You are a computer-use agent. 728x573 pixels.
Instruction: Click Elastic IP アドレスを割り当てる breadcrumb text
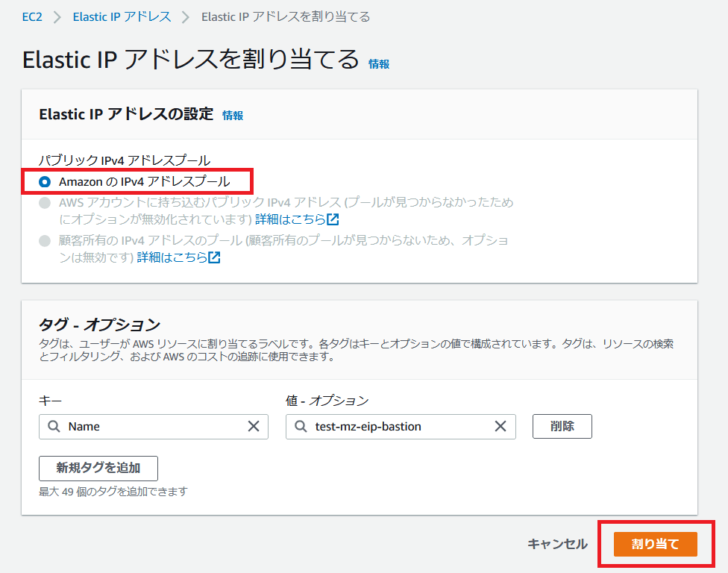pos(286,17)
